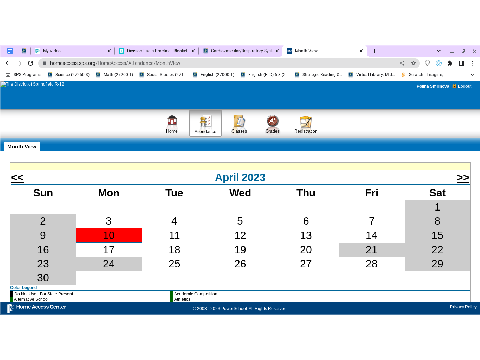The image size is (480, 360).
Task: Open a new browser tab with the plus button
Action: tap(374, 51)
